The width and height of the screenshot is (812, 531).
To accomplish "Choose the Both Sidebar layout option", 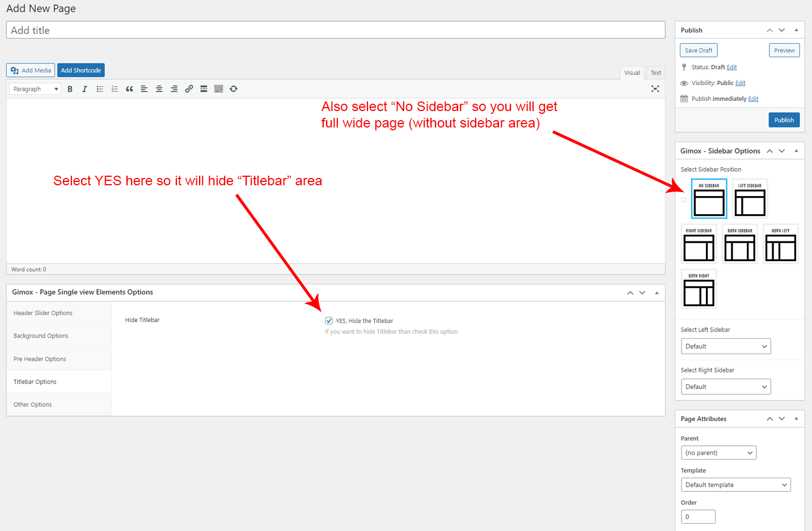I will pos(739,244).
